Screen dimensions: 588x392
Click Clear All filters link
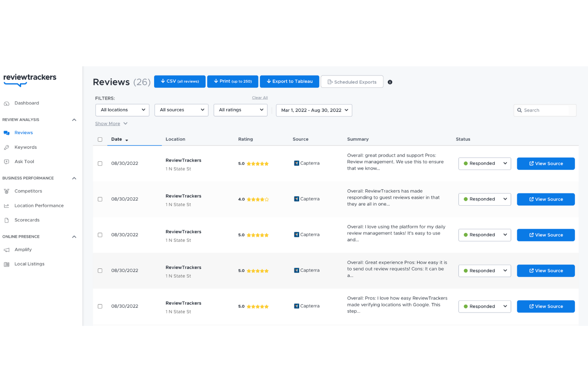pos(260,98)
